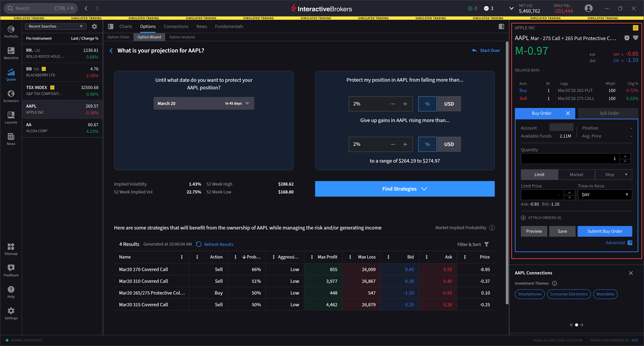Viewport: 644px width, 346px height.
Task: Click the heart favorite icon for AAPL
Action: [636, 38]
